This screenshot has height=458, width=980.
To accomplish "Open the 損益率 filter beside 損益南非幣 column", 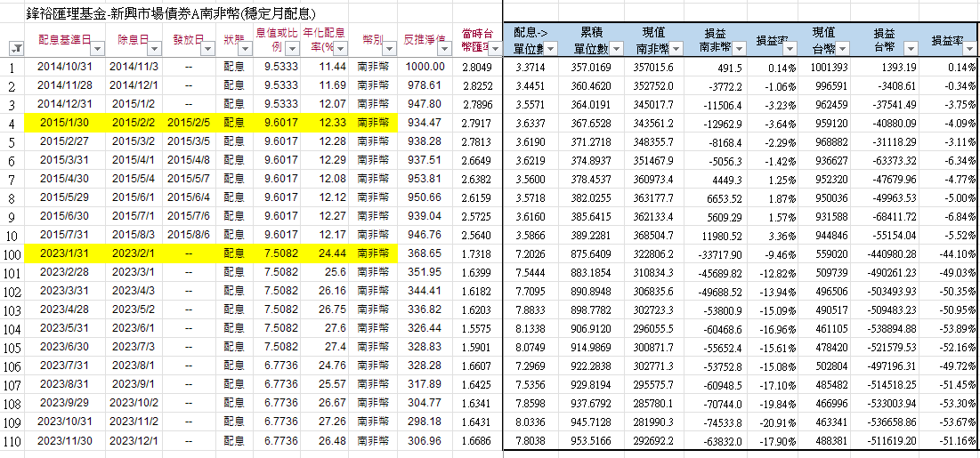I will pyautogui.click(x=790, y=48).
